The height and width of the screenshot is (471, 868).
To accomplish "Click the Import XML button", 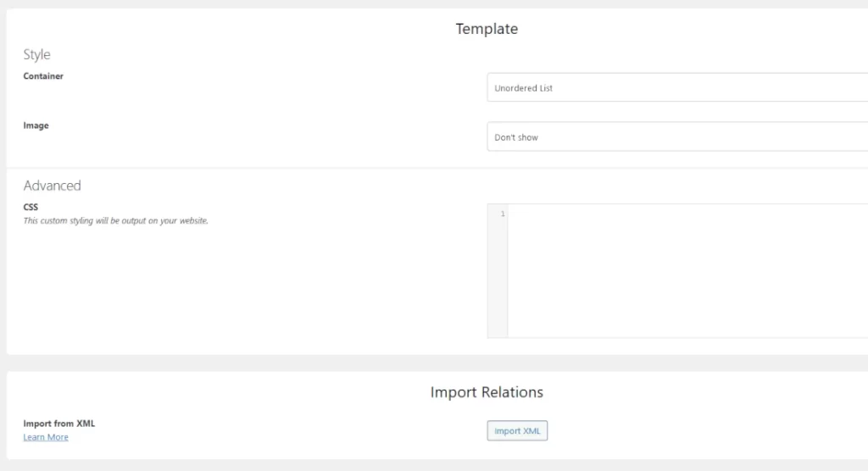I will [x=517, y=430].
